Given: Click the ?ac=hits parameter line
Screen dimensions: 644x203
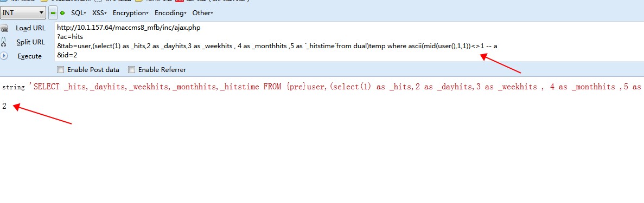Looking at the screenshot, I should point(70,37).
